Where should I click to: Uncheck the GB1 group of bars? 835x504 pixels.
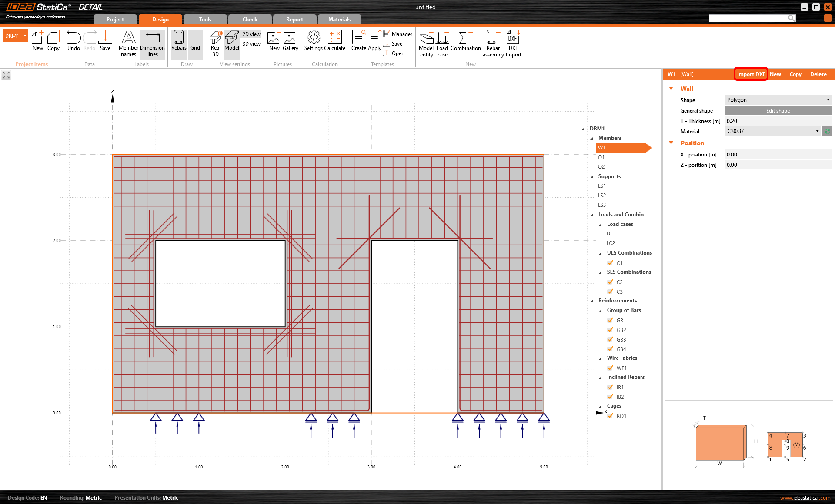(611, 320)
